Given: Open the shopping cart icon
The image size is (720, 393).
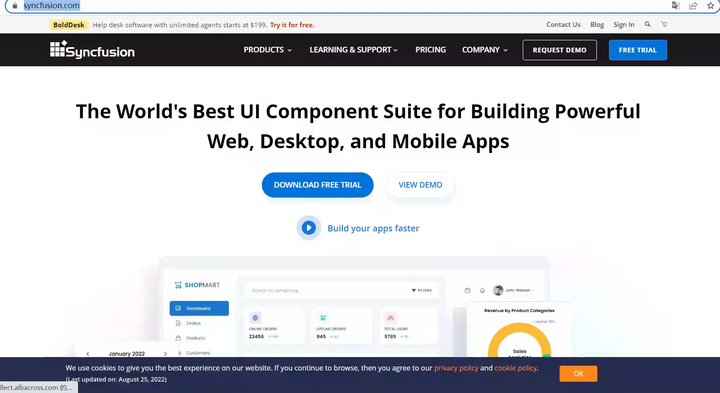Looking at the screenshot, I should 664,24.
